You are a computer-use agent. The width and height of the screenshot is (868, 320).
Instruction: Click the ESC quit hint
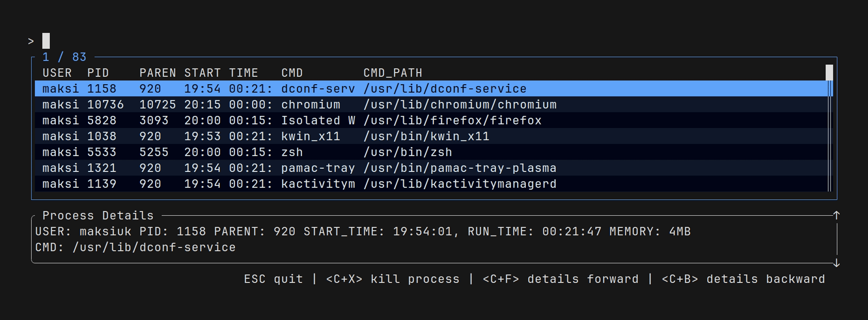[x=273, y=279]
